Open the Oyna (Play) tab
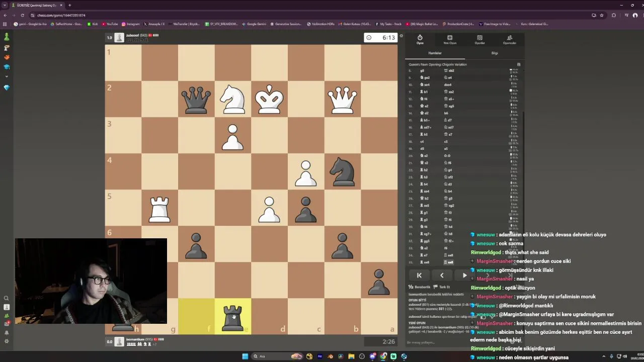The height and width of the screenshot is (362, 644). click(x=420, y=40)
